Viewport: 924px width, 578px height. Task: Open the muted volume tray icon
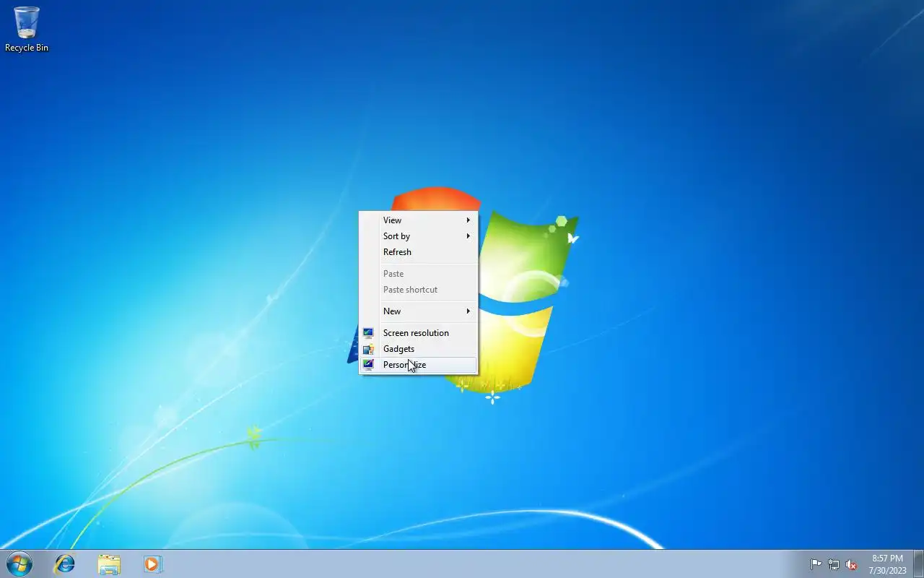point(852,564)
